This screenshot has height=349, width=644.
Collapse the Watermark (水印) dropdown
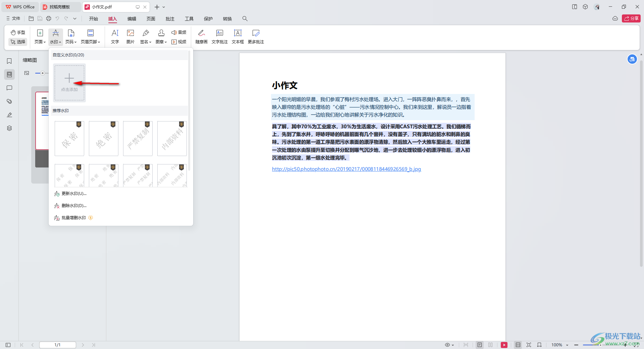(x=56, y=37)
